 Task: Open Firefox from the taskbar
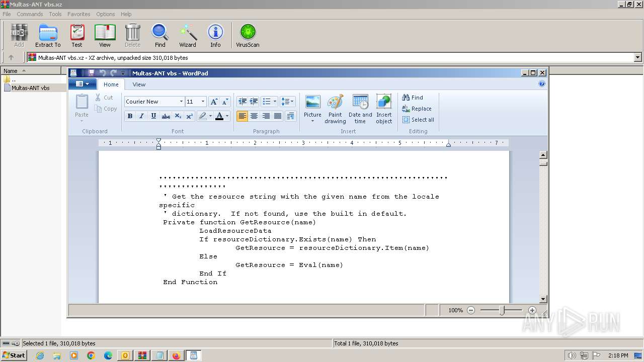(176, 355)
